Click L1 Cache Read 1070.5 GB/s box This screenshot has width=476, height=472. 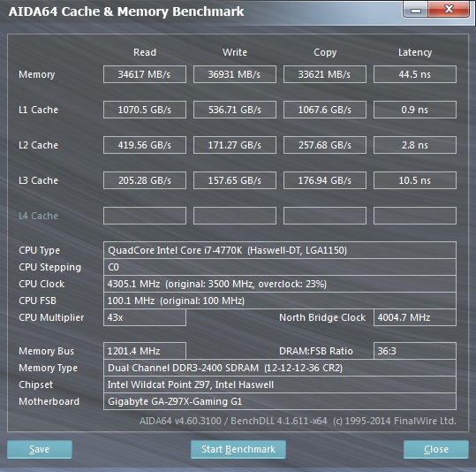(x=145, y=110)
